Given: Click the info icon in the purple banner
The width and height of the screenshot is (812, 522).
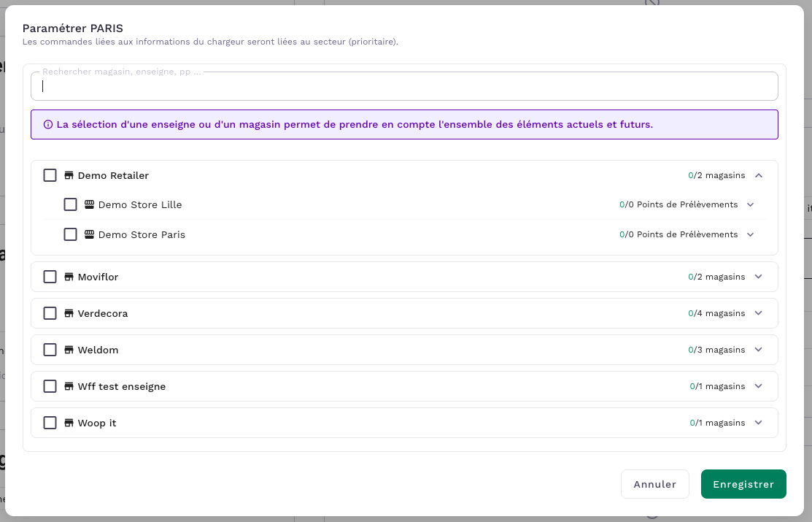Looking at the screenshot, I should (48, 125).
